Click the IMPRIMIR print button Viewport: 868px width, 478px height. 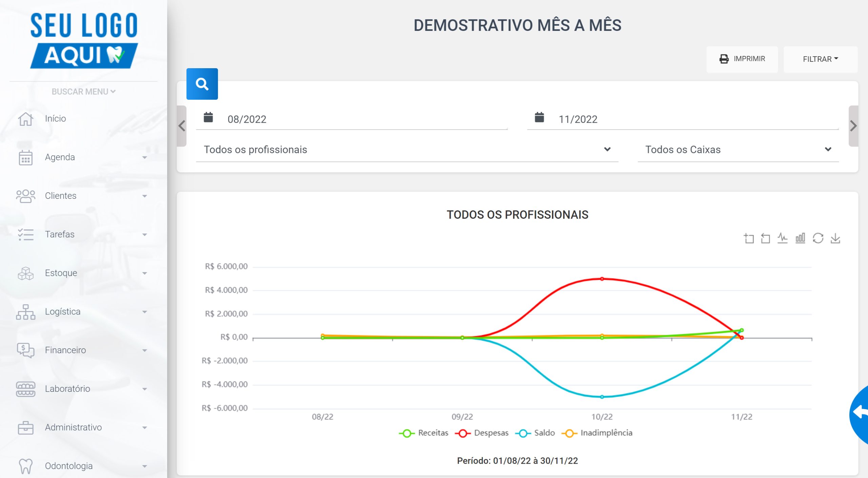[742, 59]
